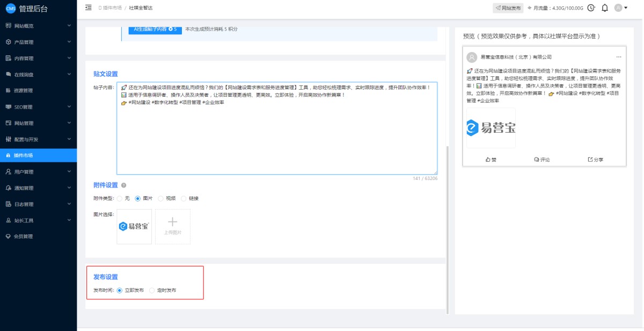Click the 内容管理 document icon
The width and height of the screenshot is (644, 331).
9,58
